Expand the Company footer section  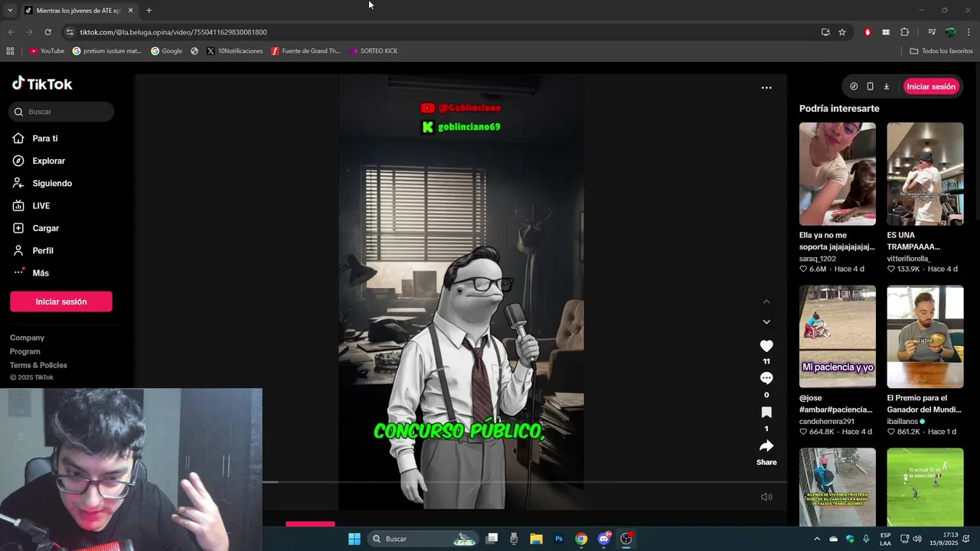point(27,337)
